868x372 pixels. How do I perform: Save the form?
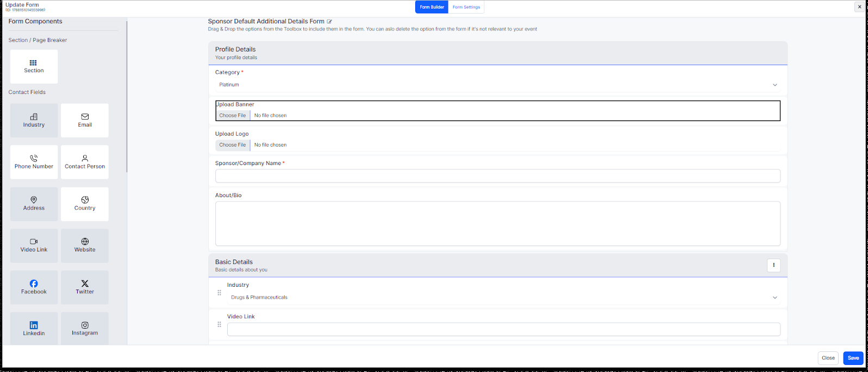tap(853, 358)
